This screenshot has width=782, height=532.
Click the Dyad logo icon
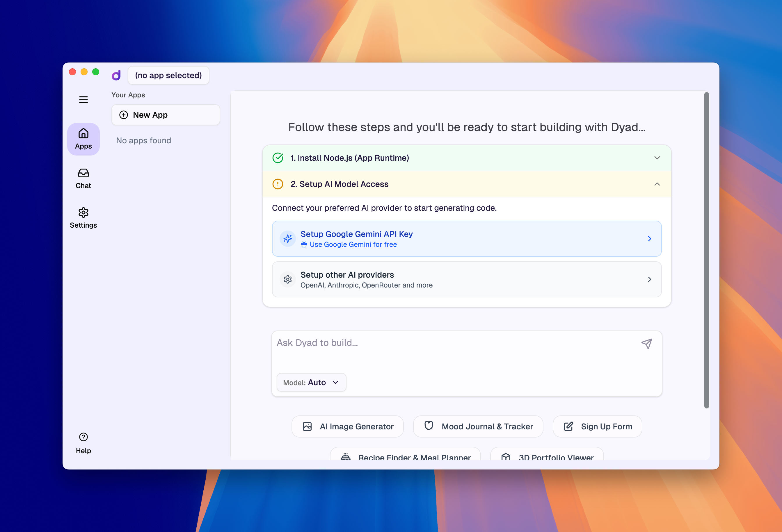116,75
